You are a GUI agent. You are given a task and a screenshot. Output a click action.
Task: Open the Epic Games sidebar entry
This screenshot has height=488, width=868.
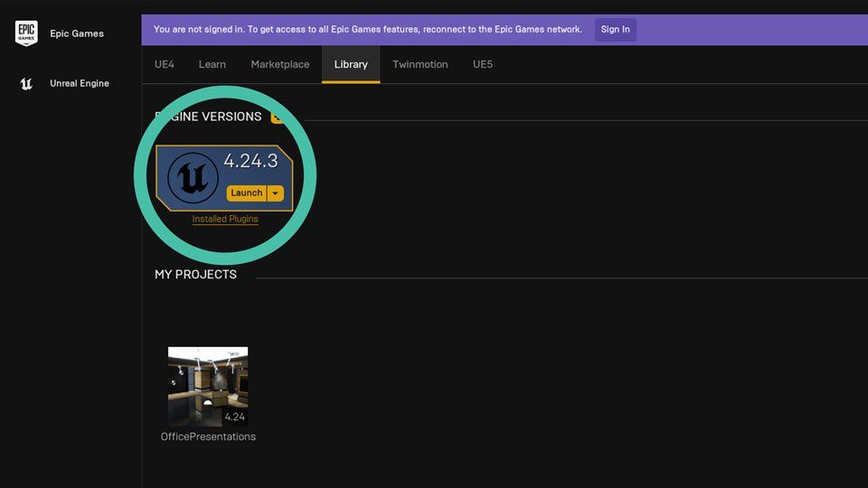click(x=77, y=33)
